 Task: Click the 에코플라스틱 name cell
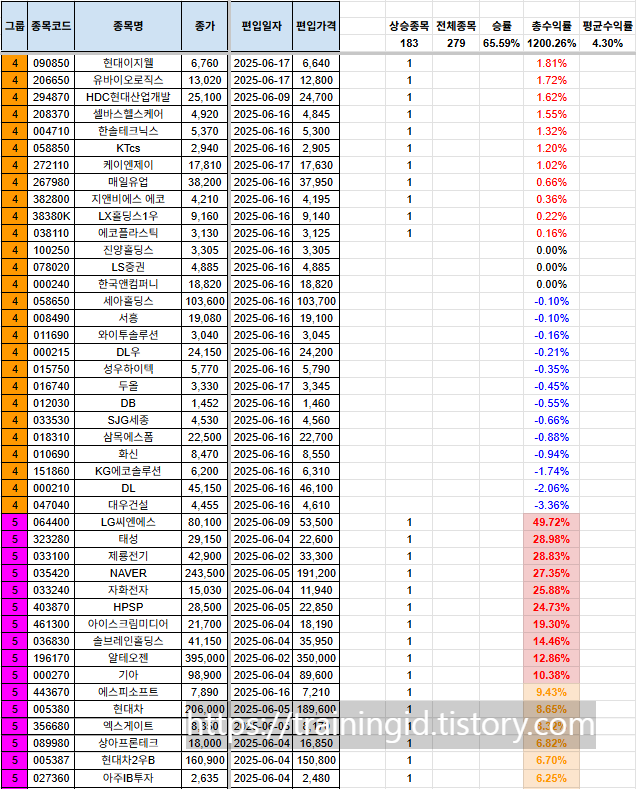(128, 233)
